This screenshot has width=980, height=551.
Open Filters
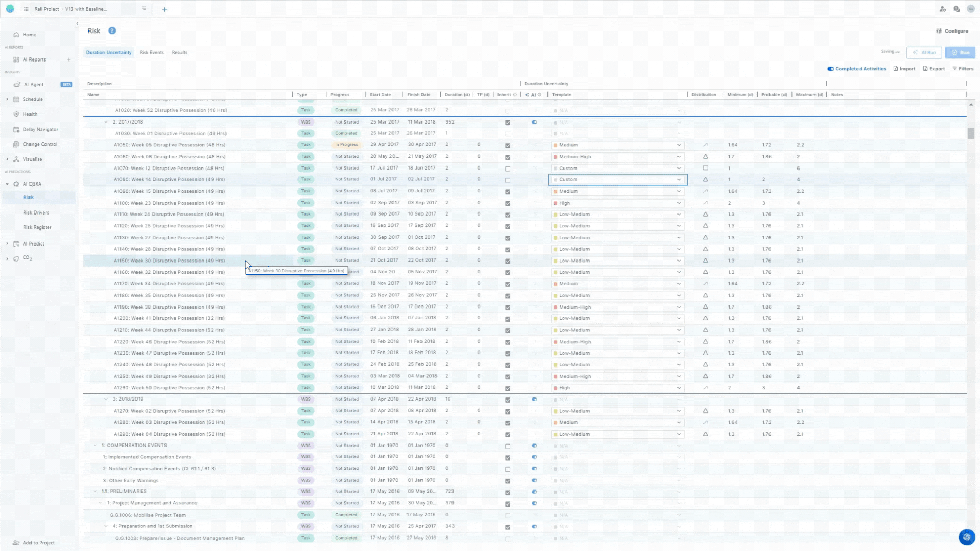[x=962, y=69]
